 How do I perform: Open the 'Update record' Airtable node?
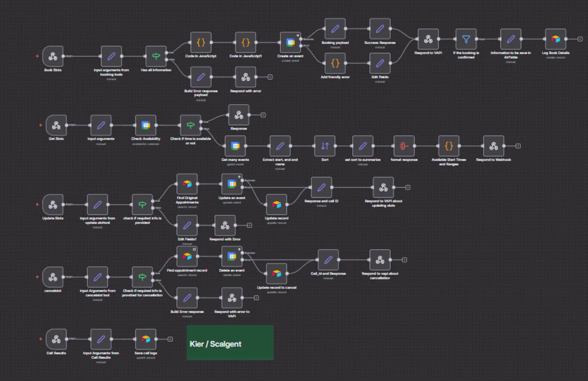point(276,204)
